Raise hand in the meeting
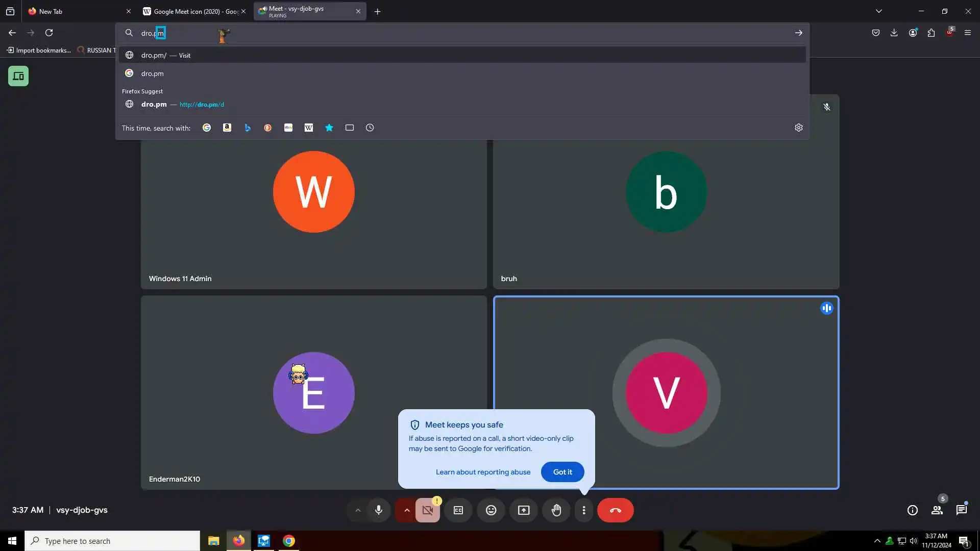Image resolution: width=980 pixels, height=551 pixels. tap(556, 510)
